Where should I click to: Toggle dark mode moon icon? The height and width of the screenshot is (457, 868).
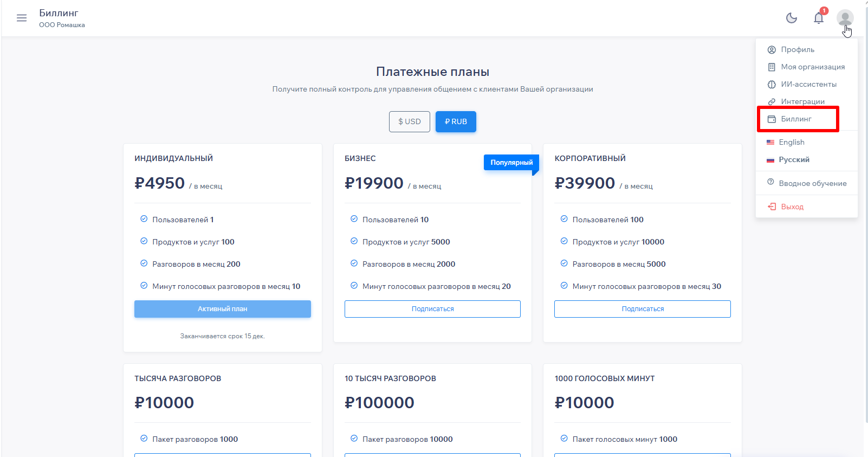(792, 18)
